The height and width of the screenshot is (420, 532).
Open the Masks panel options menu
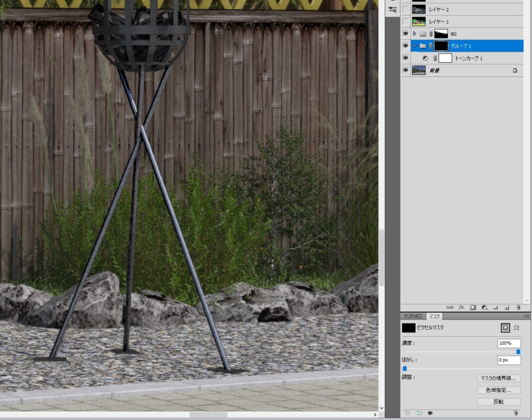526,316
